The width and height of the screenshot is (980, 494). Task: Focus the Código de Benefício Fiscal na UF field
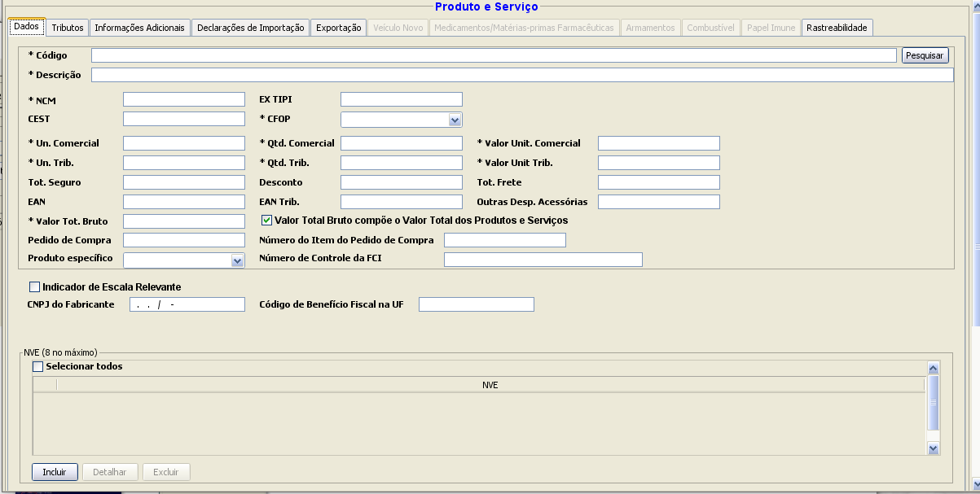point(476,304)
